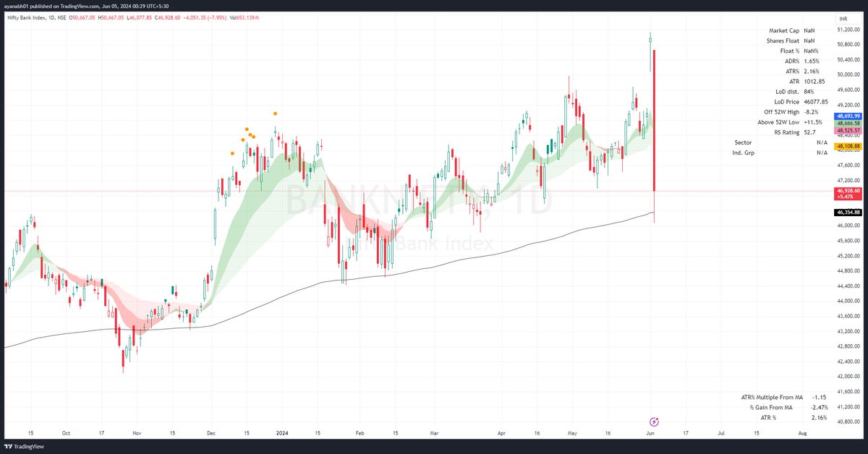Screen dimensions: 868x454
Task: Click the Ind. Grp label
Action: [742, 153]
